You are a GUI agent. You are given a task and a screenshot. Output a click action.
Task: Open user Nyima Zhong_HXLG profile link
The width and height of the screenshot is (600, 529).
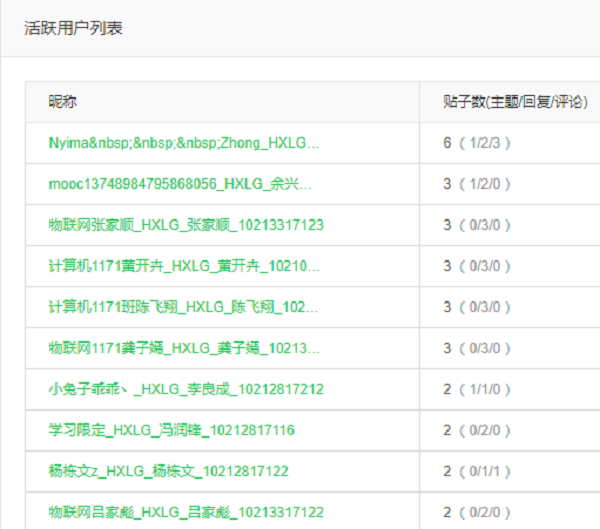[184, 143]
